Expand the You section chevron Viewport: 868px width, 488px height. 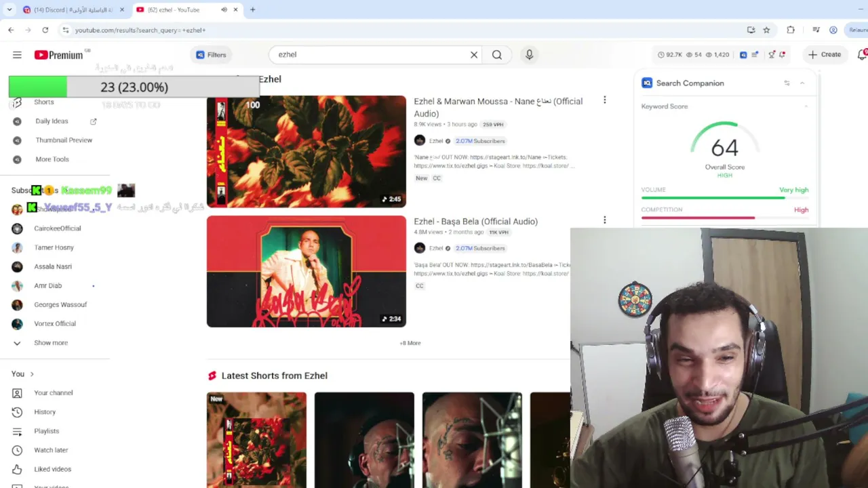click(31, 374)
